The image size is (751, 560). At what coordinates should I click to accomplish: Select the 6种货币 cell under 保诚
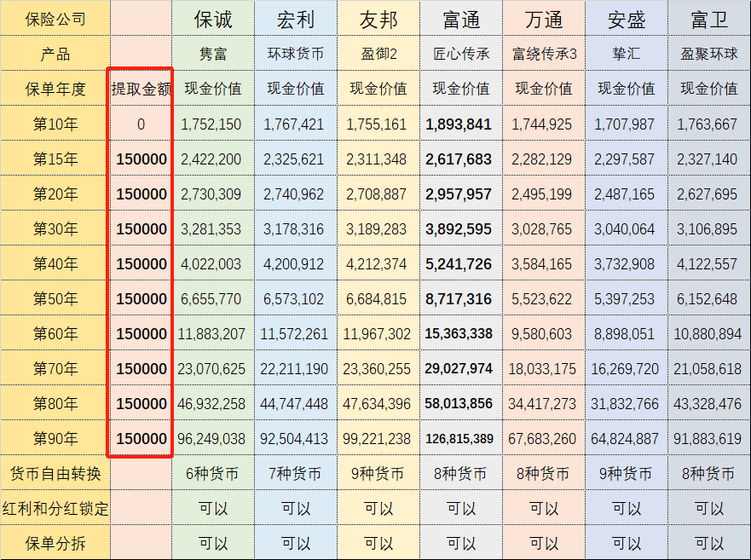211,474
